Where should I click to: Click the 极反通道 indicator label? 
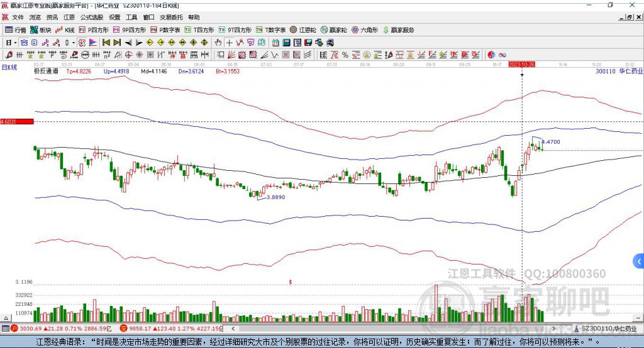[x=46, y=71]
